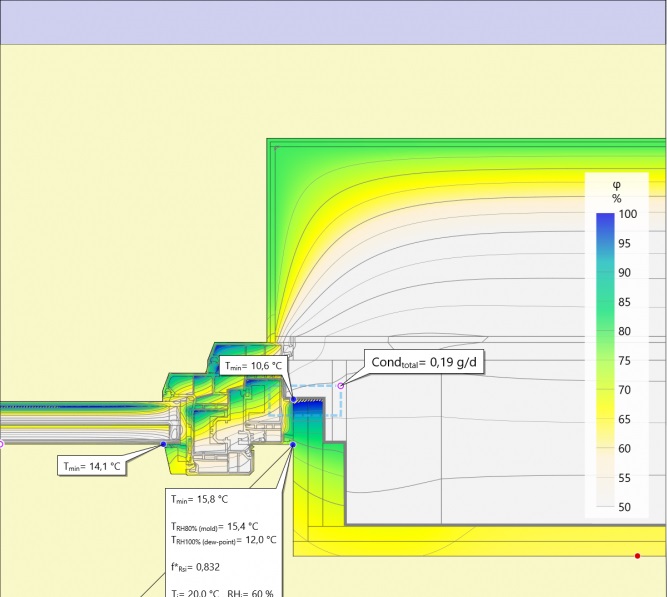Screen dimensions: 667x597
Task: Click the φ symbol atop the legend
Action: click(x=616, y=185)
